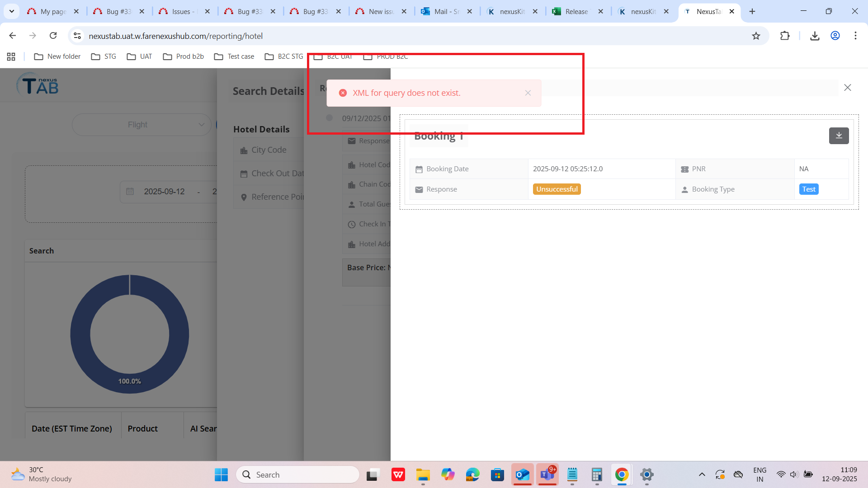Show hidden system tray icons
The width and height of the screenshot is (868, 488).
(702, 474)
